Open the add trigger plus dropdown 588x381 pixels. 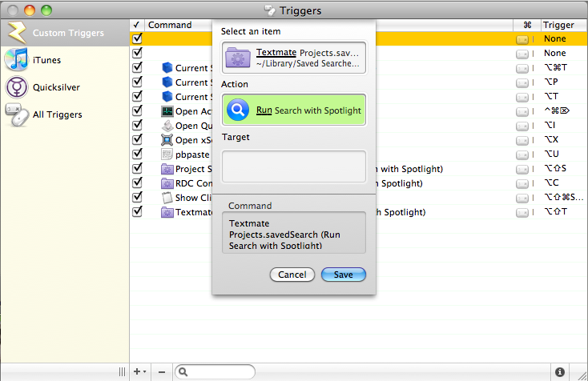pyautogui.click(x=140, y=371)
